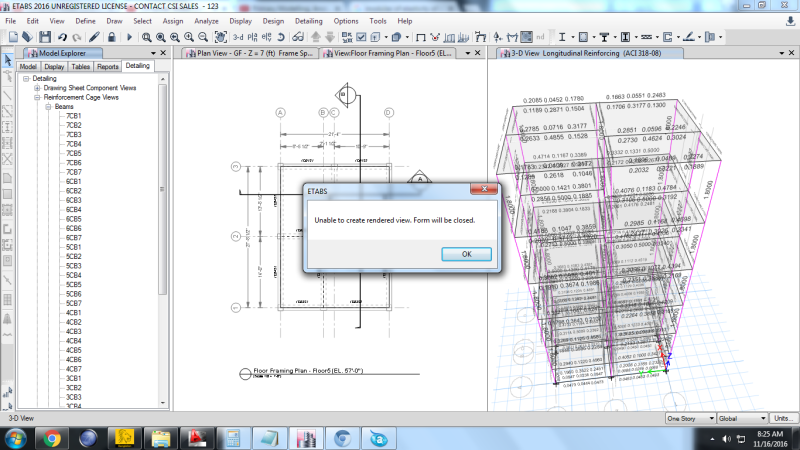Image resolution: width=800 pixels, height=450 pixels.
Task: Switch to Tables tab in Model Explorer
Action: click(80, 66)
